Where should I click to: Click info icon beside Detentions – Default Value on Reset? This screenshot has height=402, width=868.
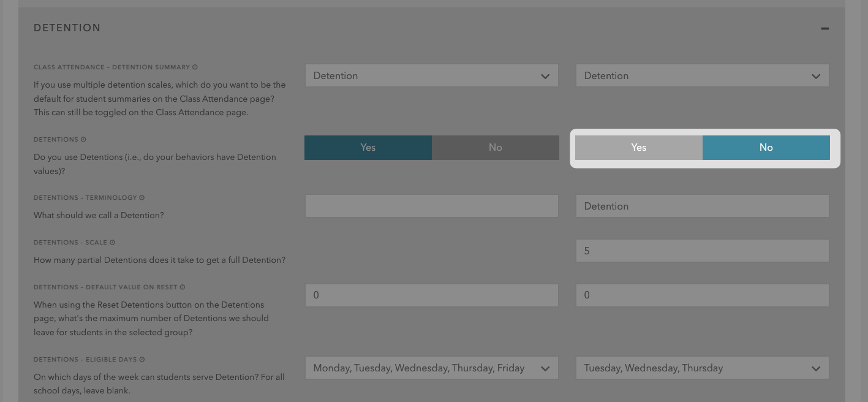pos(183,287)
